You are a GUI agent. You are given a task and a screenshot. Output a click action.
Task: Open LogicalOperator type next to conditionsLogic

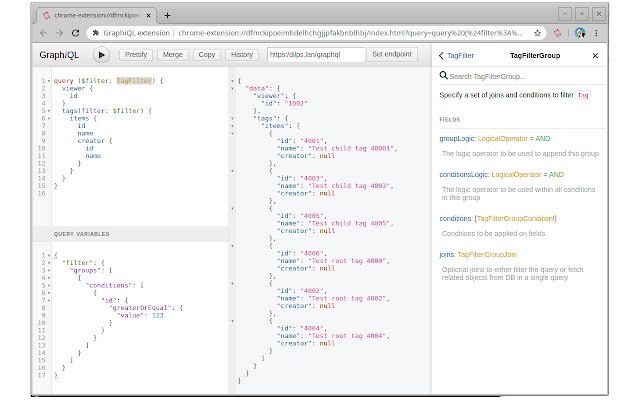(516, 175)
